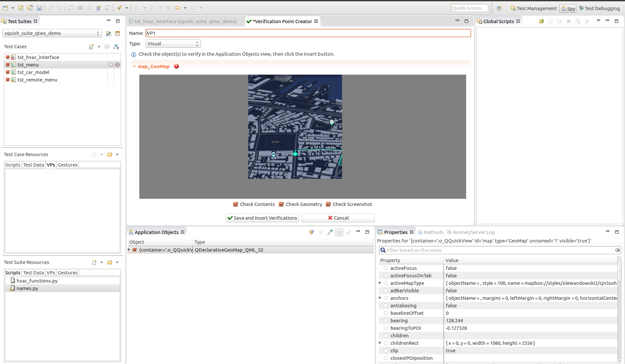Toggle the tst_car_model test case checkbox
This screenshot has width=625, height=364.
click(x=8, y=72)
